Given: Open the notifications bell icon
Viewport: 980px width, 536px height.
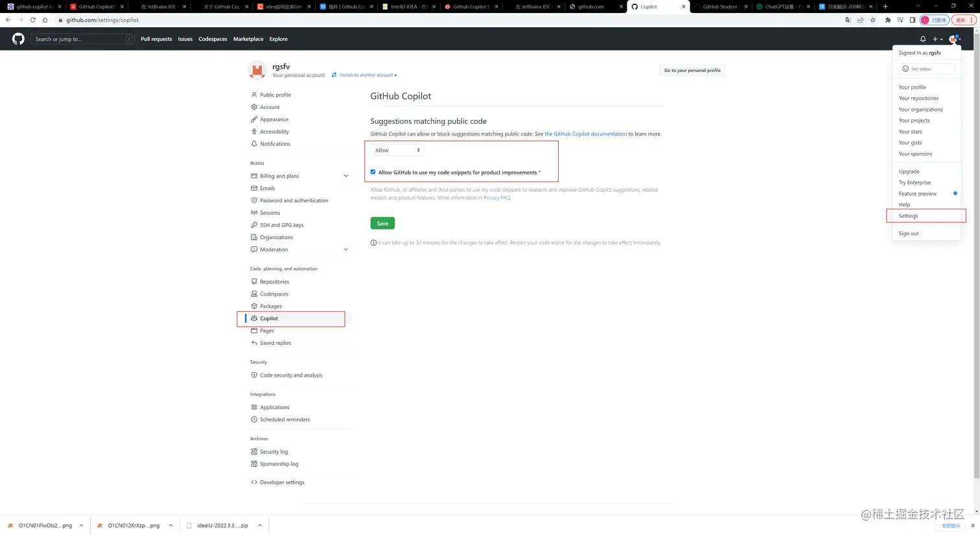Looking at the screenshot, I should click(922, 39).
